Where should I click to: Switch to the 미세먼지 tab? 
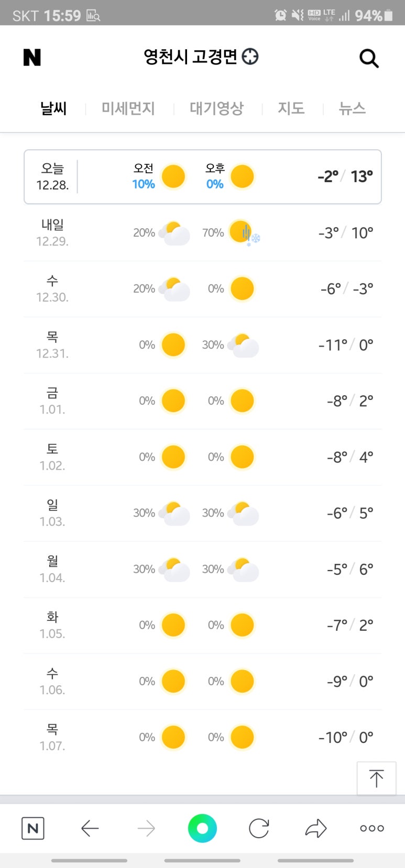[x=128, y=108]
